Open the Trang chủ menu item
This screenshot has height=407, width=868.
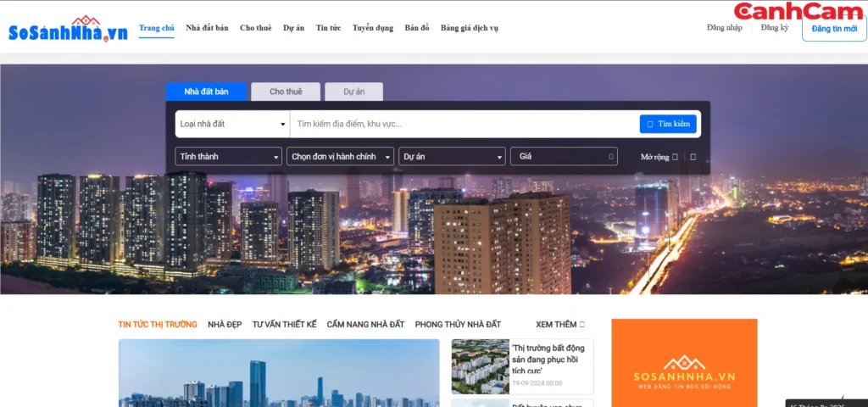point(157,28)
